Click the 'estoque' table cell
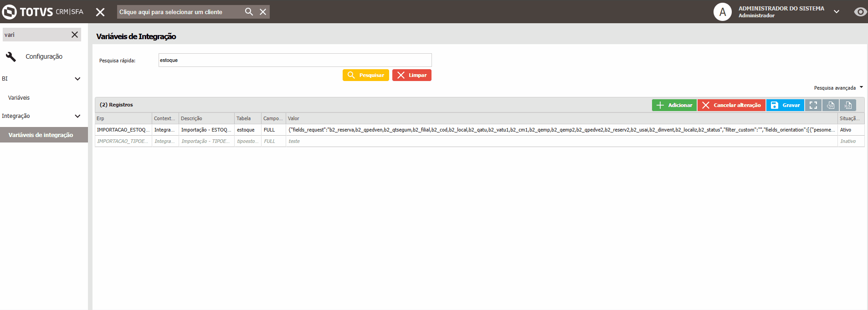The width and height of the screenshot is (868, 310). pyautogui.click(x=247, y=130)
